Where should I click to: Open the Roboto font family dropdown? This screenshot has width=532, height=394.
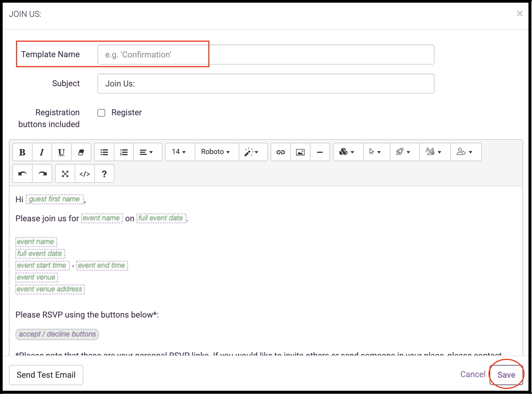pyautogui.click(x=216, y=152)
